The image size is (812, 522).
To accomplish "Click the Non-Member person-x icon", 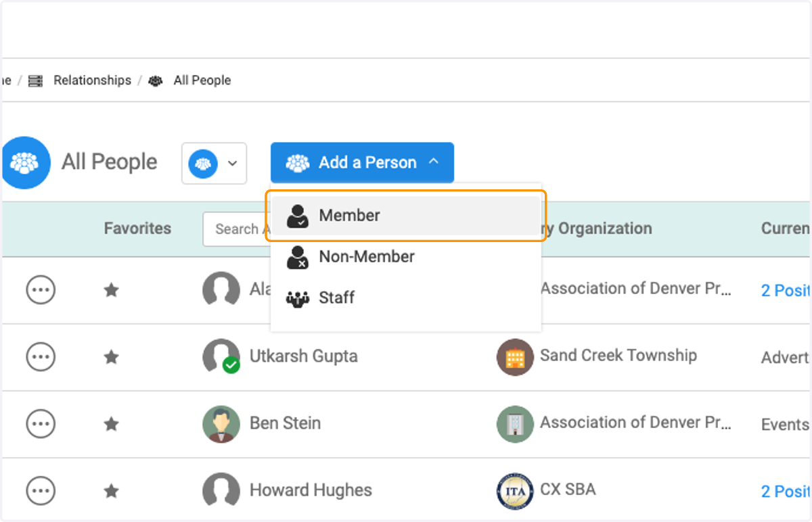I will point(298,258).
